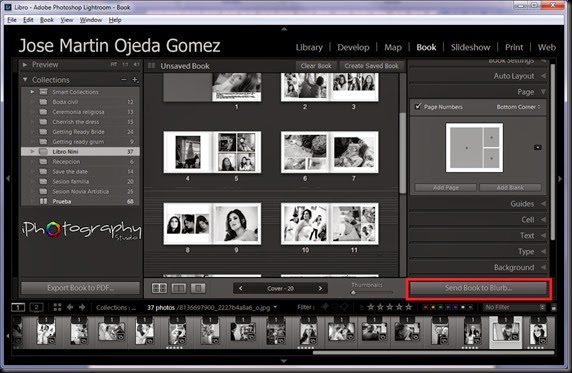Image resolution: width=572 pixels, height=373 pixels.
Task: Go back with filmstrip left arrow
Action: click(70, 307)
